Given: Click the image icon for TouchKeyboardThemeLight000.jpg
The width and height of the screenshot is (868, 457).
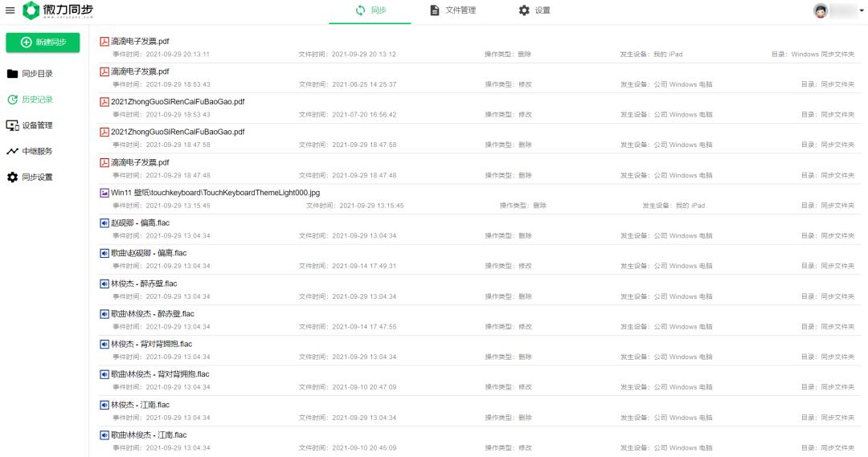Looking at the screenshot, I should click(x=104, y=193).
